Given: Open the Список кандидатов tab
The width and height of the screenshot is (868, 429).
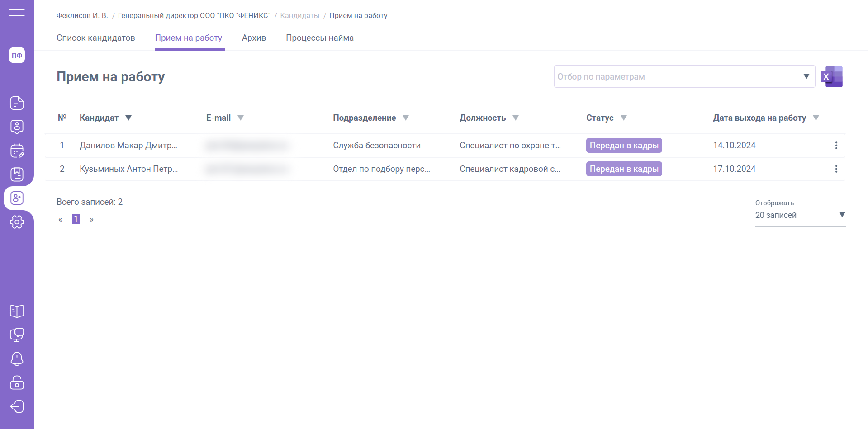Looking at the screenshot, I should click(x=95, y=38).
